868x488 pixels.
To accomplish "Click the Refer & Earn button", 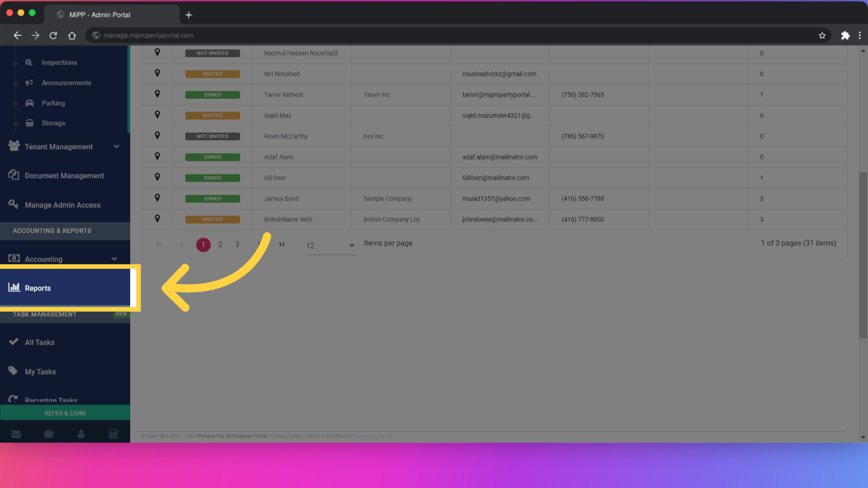I will click(65, 413).
